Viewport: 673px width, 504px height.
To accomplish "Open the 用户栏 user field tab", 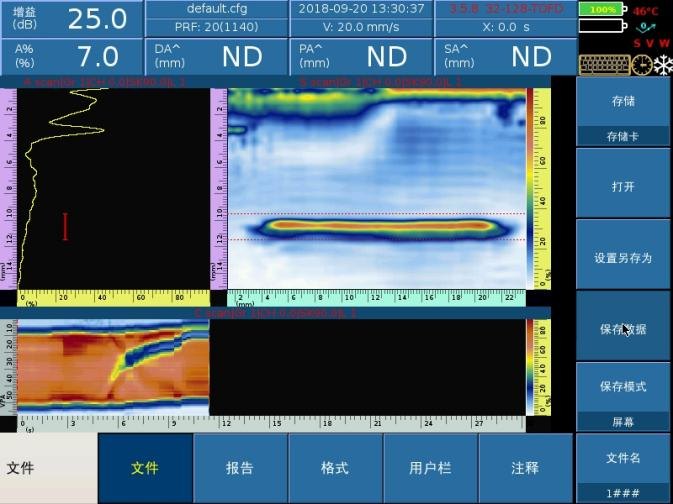I will pyautogui.click(x=430, y=468).
